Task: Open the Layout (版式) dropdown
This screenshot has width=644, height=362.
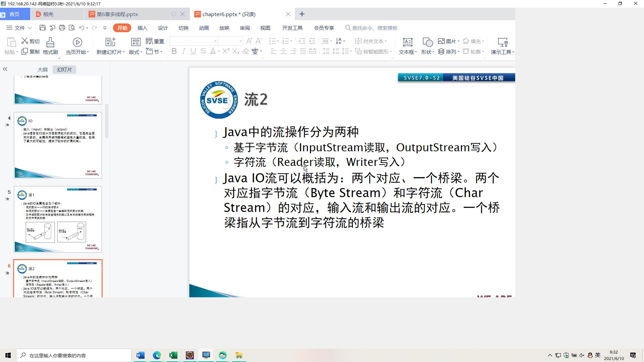Action: 136,52
